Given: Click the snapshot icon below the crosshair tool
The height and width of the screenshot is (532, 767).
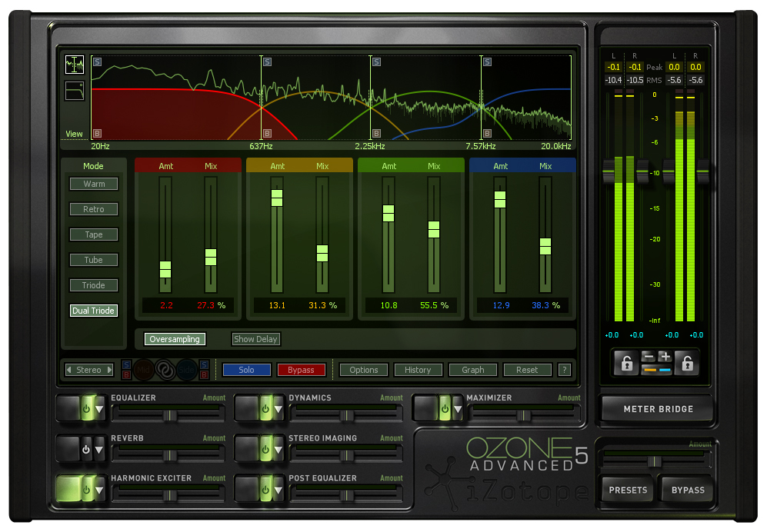Looking at the screenshot, I should point(74,90).
